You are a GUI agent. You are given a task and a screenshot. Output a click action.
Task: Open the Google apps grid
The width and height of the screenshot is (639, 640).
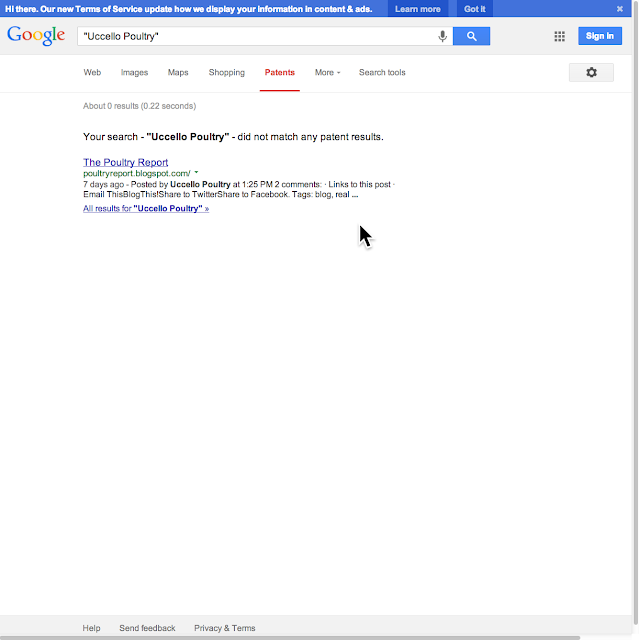pyautogui.click(x=559, y=36)
